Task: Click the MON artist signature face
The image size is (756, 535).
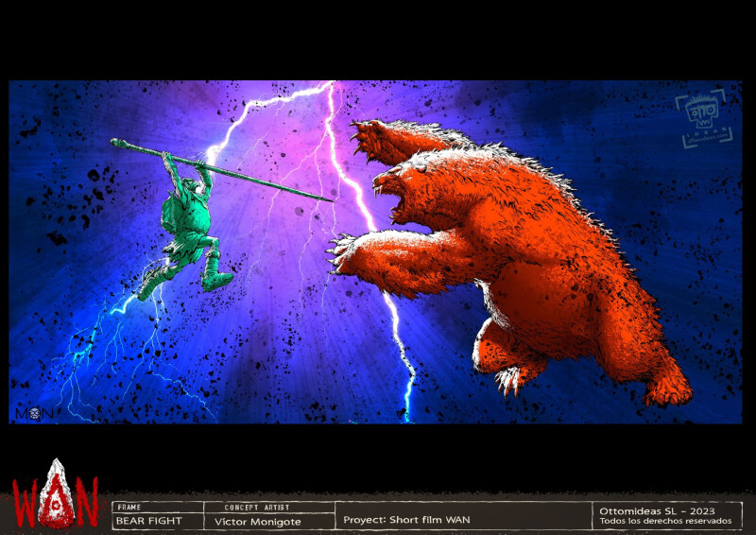Action: pyautogui.click(x=33, y=414)
